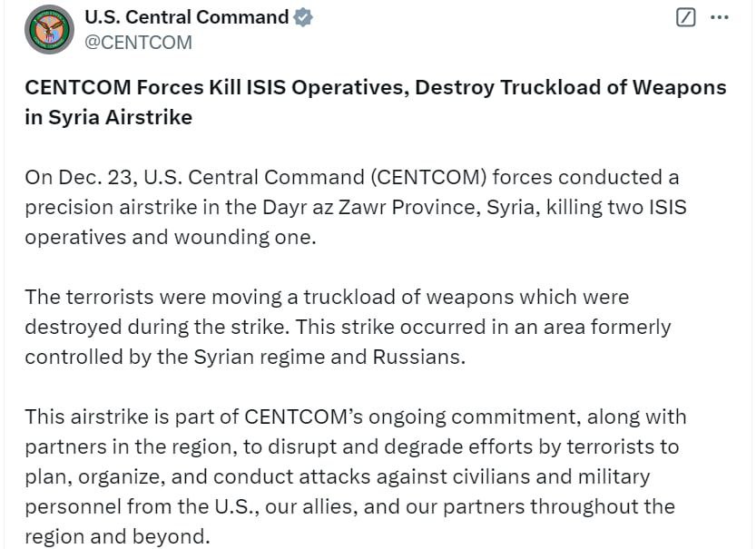Open the U.S. Central Command profile name
Viewport: 756px width, 549px height.
click(x=186, y=17)
